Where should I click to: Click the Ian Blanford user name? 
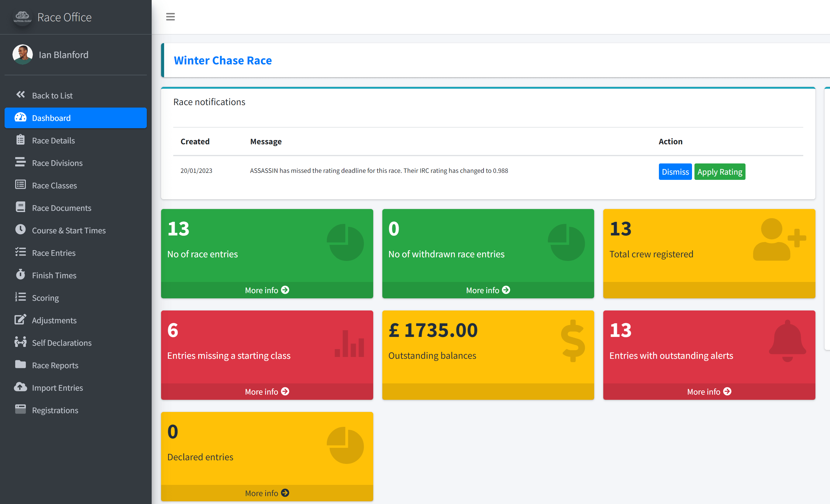coord(64,55)
